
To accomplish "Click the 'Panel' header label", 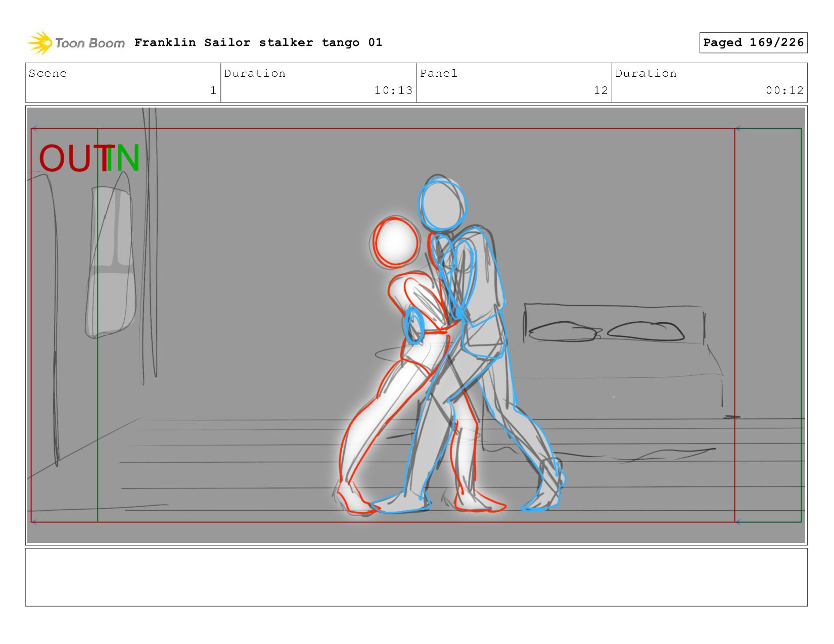I will click(x=439, y=73).
